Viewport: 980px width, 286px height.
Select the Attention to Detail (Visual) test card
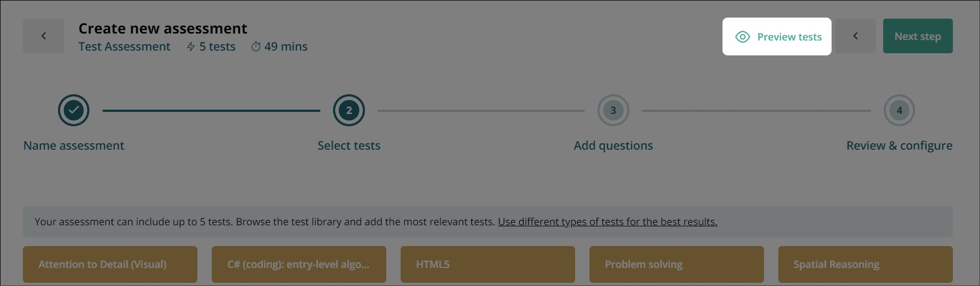110,264
